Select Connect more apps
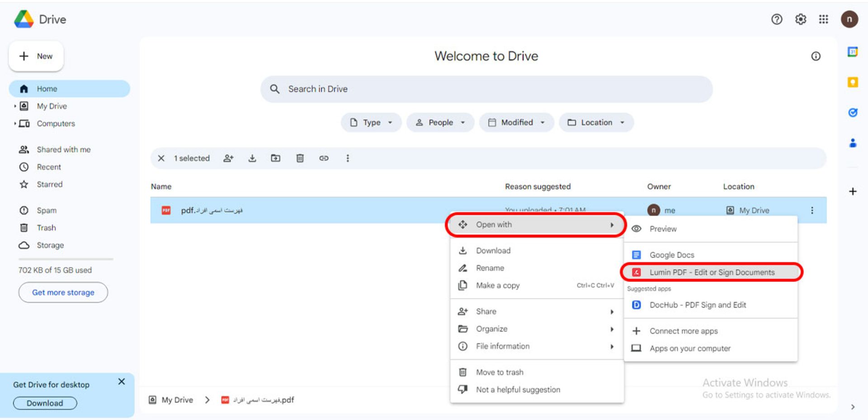This screenshot has width=868, height=420. (x=711, y=331)
